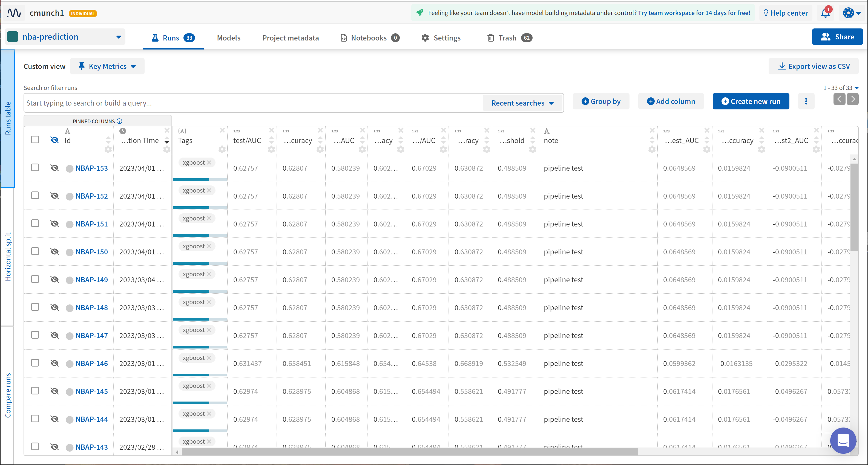Click the notifications bell icon
Screen dimensions: 868x465
pyautogui.click(x=825, y=13)
